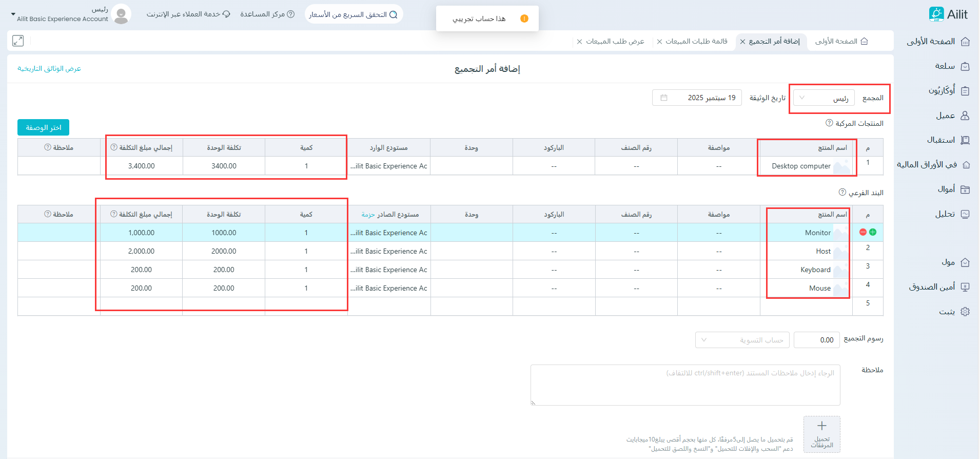Screen dimensions: 980x459
Task: Open calendar icon in document date field
Action: point(664,98)
